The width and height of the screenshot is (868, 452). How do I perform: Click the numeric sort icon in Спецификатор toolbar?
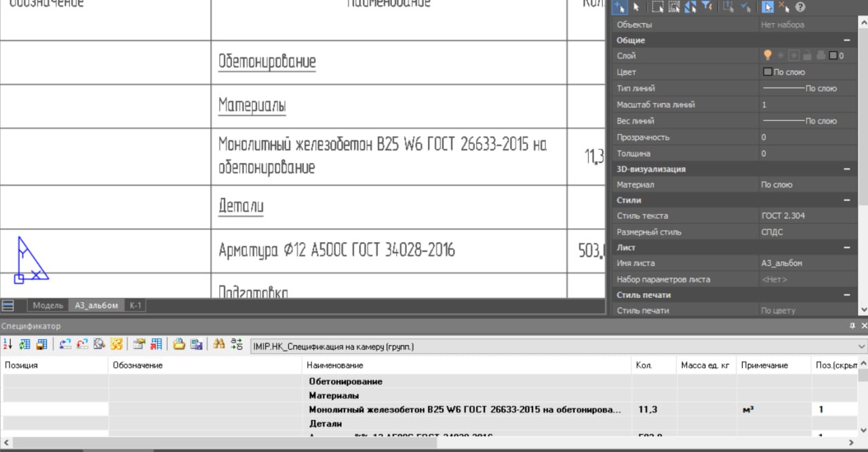pyautogui.click(x=7, y=344)
